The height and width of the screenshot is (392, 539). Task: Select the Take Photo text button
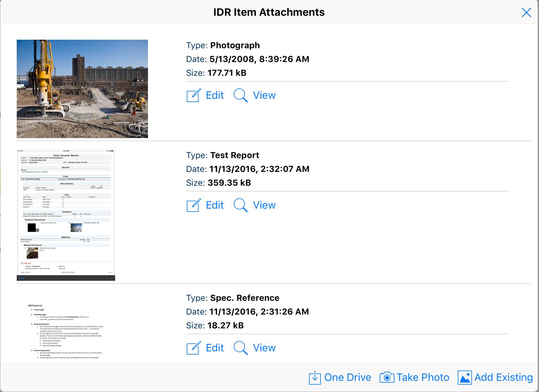(x=423, y=378)
